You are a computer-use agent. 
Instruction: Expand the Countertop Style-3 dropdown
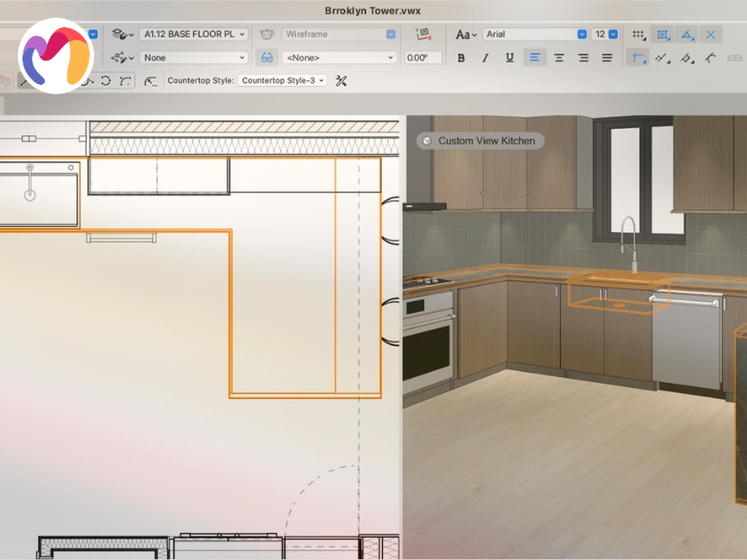282,81
